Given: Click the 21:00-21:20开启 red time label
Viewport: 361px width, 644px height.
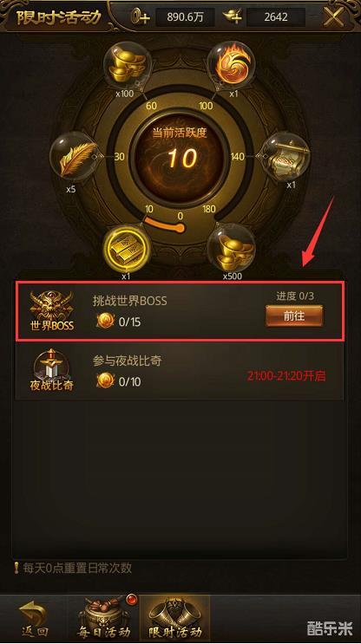Looking at the screenshot, I should [x=286, y=375].
